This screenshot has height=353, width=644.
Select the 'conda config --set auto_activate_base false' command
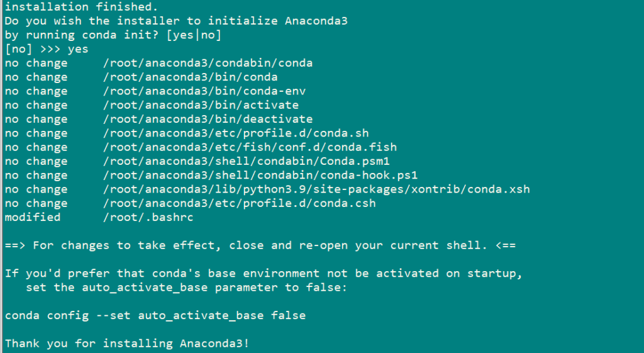[x=155, y=315]
